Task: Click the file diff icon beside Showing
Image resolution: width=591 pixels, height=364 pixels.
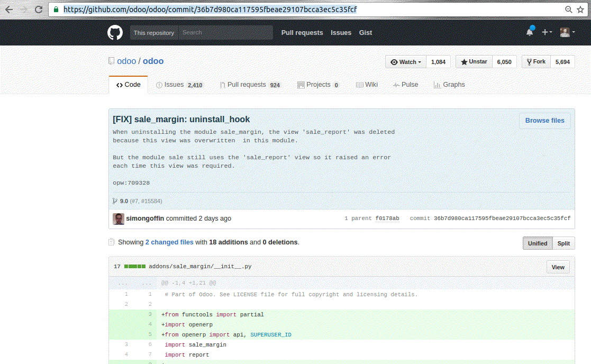Action: tap(111, 242)
